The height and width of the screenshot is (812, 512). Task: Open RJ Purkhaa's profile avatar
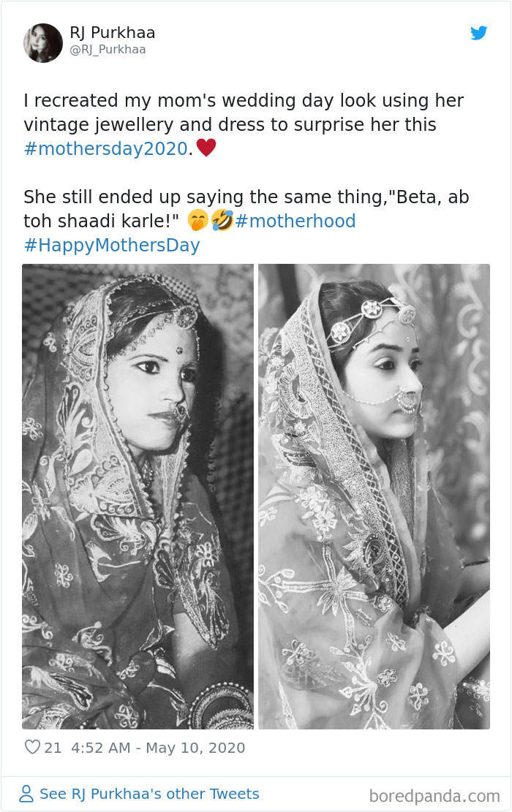pyautogui.click(x=42, y=42)
